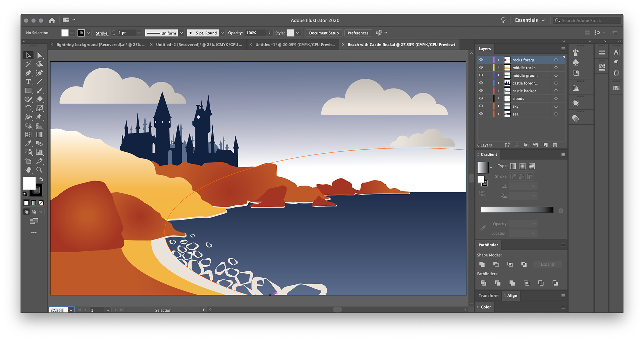Click the Stroke label link
This screenshot has width=644, height=340.
102,33
